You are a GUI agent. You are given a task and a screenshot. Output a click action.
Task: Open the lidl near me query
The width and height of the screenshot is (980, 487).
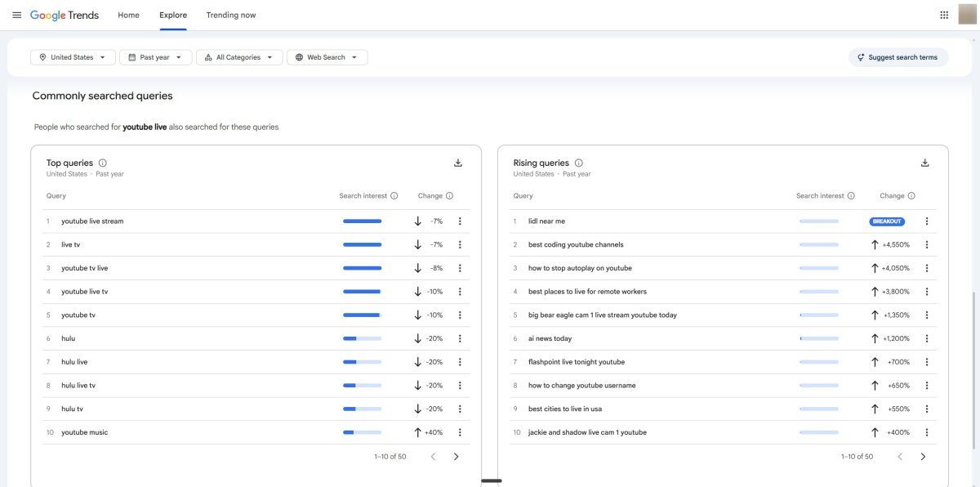coord(546,221)
